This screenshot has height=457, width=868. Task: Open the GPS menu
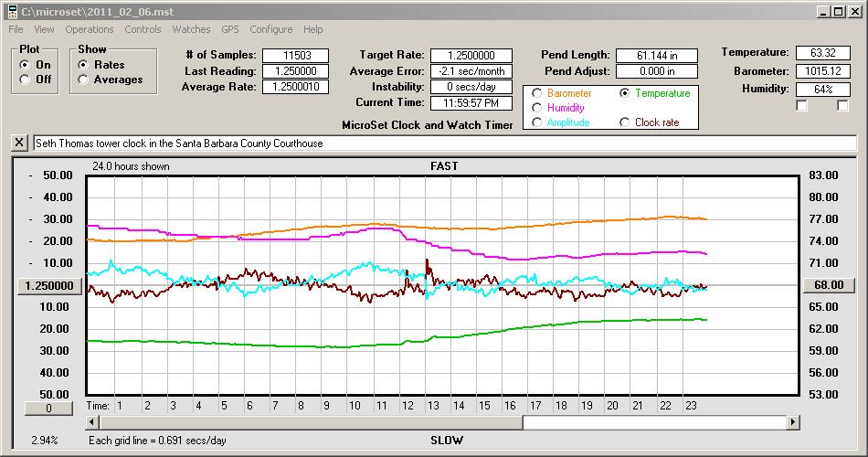click(x=229, y=29)
